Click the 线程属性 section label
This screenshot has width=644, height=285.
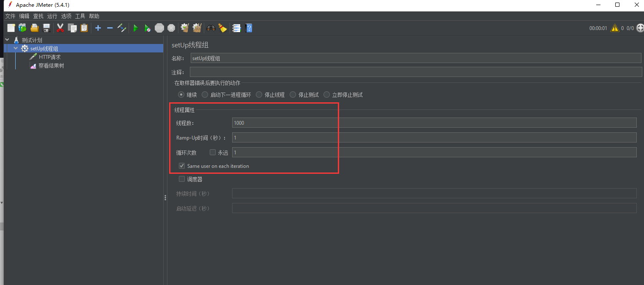tap(184, 110)
